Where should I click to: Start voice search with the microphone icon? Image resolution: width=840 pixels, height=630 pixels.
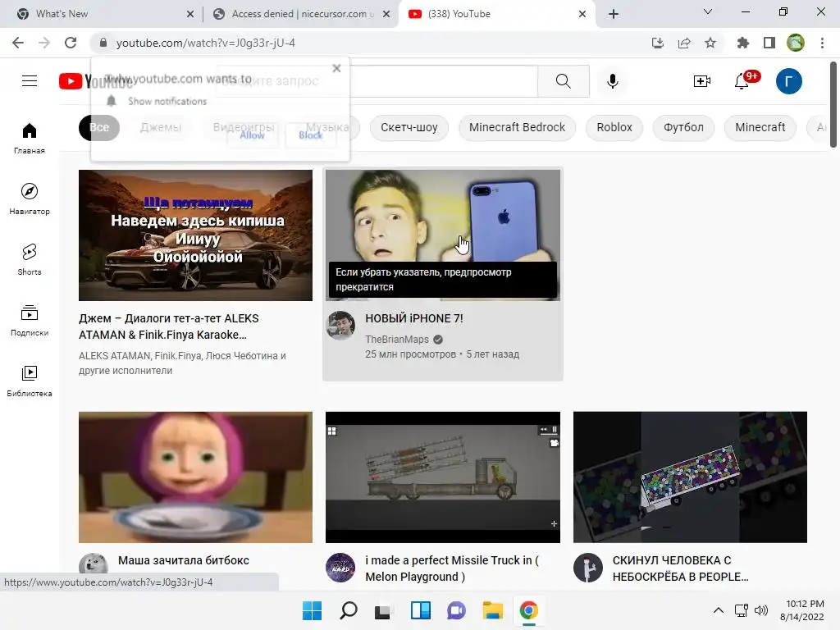tap(612, 81)
